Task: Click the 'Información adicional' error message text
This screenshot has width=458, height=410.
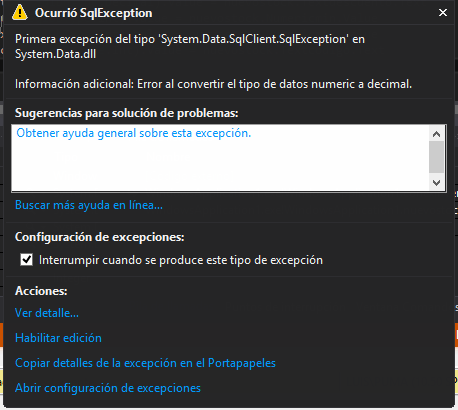Action: (213, 84)
